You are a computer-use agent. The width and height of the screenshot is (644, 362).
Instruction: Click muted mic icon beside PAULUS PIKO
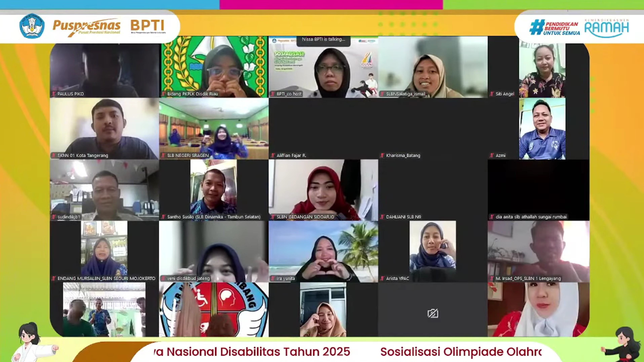[x=54, y=94]
